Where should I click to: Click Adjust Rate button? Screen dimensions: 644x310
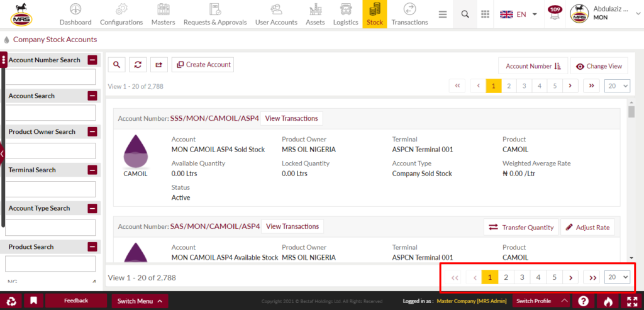588,227
